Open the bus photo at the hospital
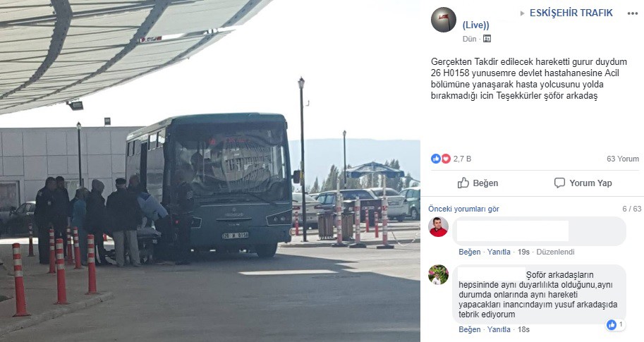Viewport: 644px width, 342px height. coord(210,171)
